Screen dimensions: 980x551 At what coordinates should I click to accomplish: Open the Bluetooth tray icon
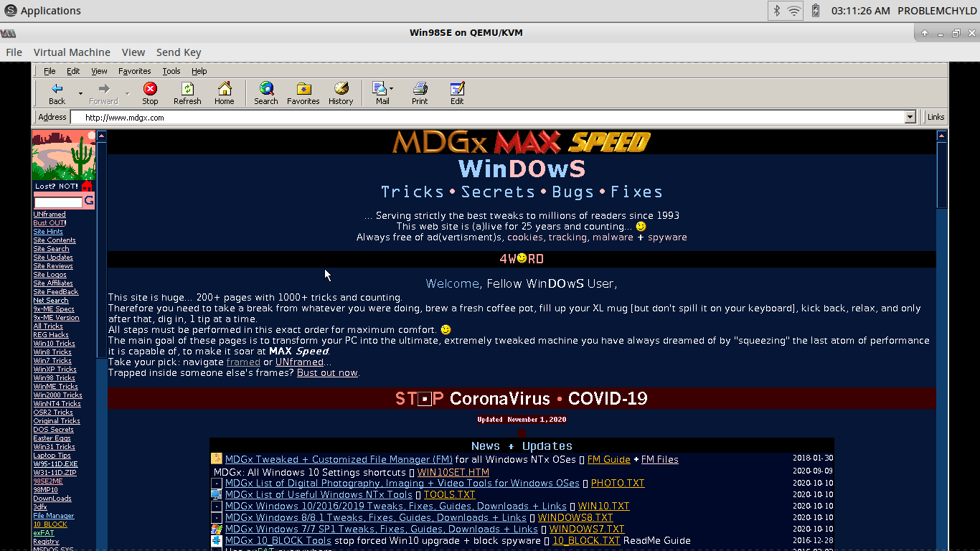[x=776, y=11]
